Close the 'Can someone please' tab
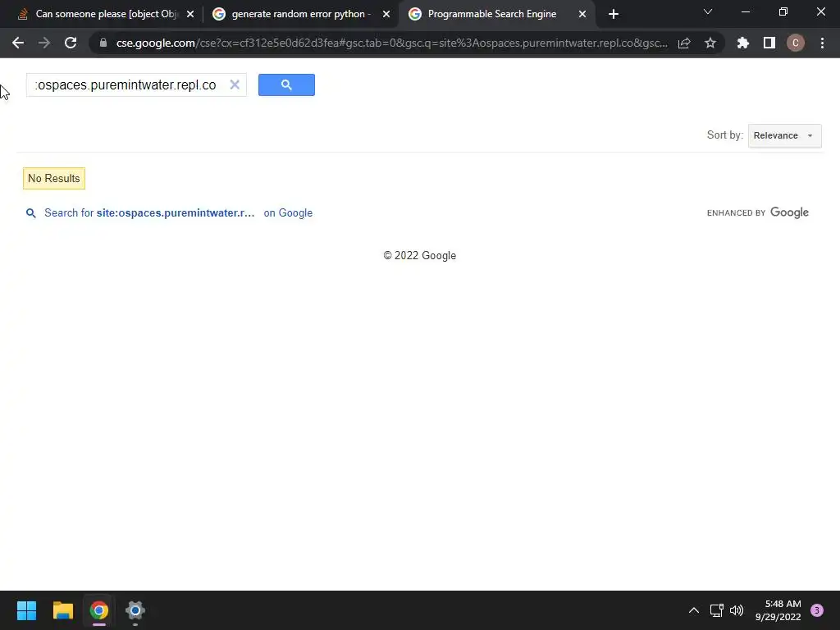The height and width of the screenshot is (630, 840). (190, 14)
